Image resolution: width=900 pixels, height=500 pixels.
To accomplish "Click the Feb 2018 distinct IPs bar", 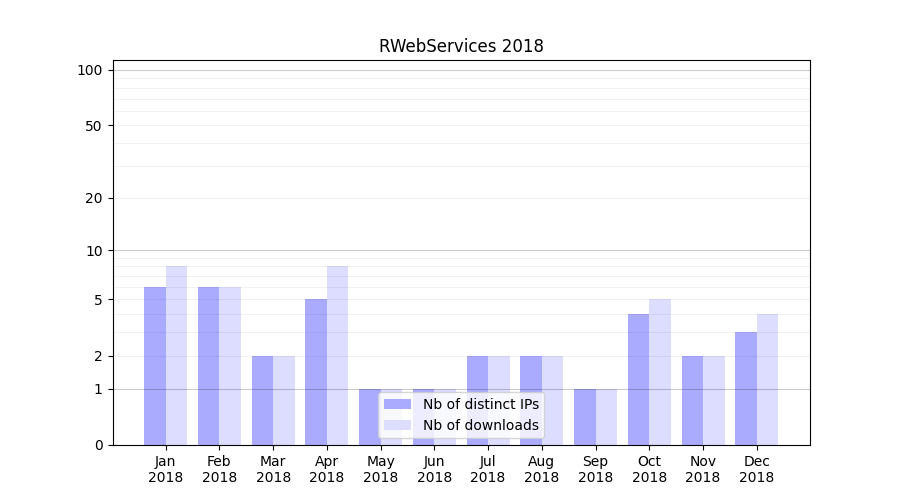I will click(x=209, y=366).
